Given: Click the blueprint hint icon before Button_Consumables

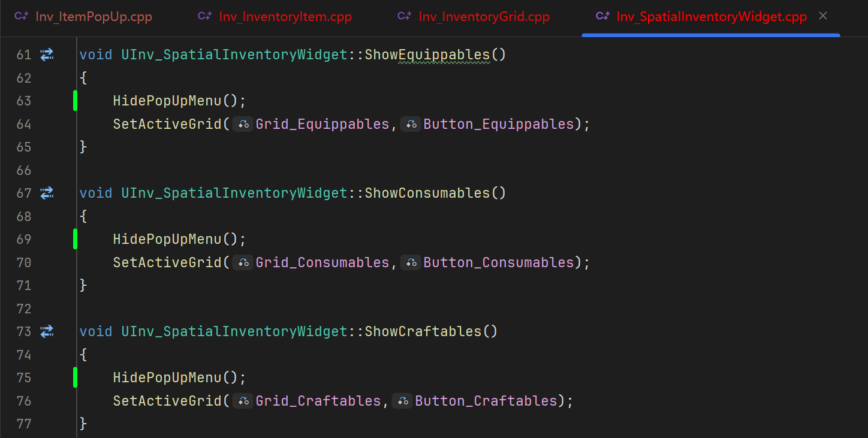Looking at the screenshot, I should point(411,262).
